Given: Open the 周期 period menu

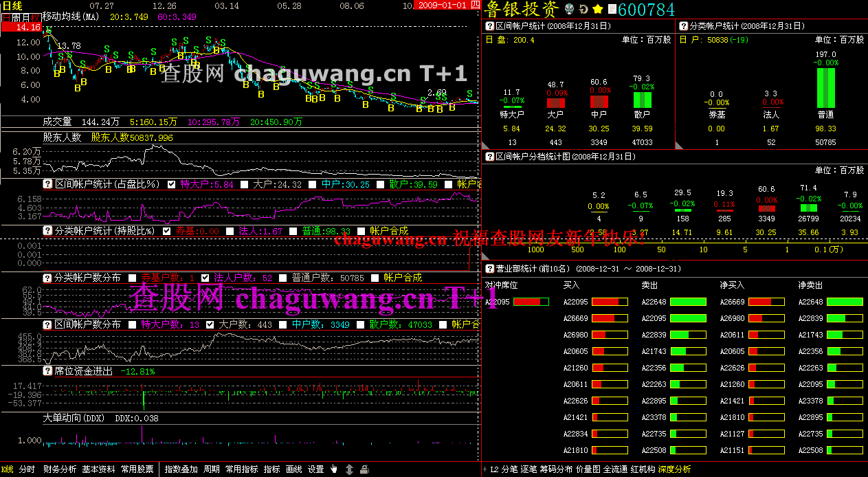Looking at the screenshot, I should click(x=211, y=469).
